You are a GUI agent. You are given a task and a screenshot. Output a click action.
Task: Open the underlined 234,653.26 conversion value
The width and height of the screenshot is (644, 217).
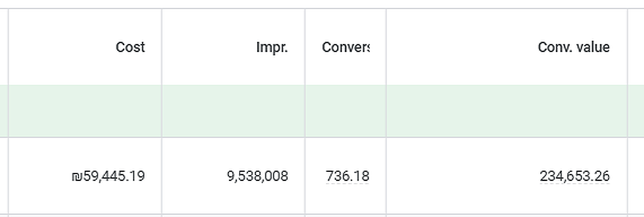tap(574, 176)
